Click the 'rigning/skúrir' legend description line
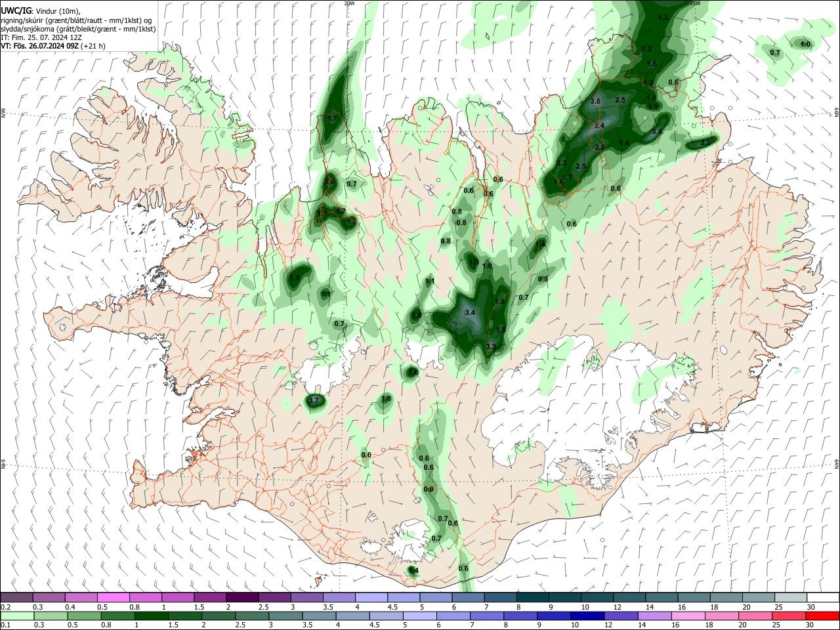 point(77,20)
